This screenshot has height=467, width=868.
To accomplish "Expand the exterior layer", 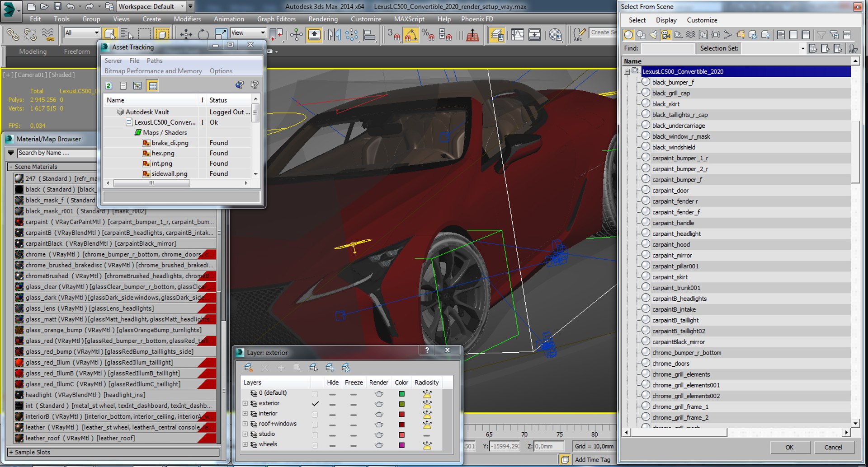I will point(245,403).
